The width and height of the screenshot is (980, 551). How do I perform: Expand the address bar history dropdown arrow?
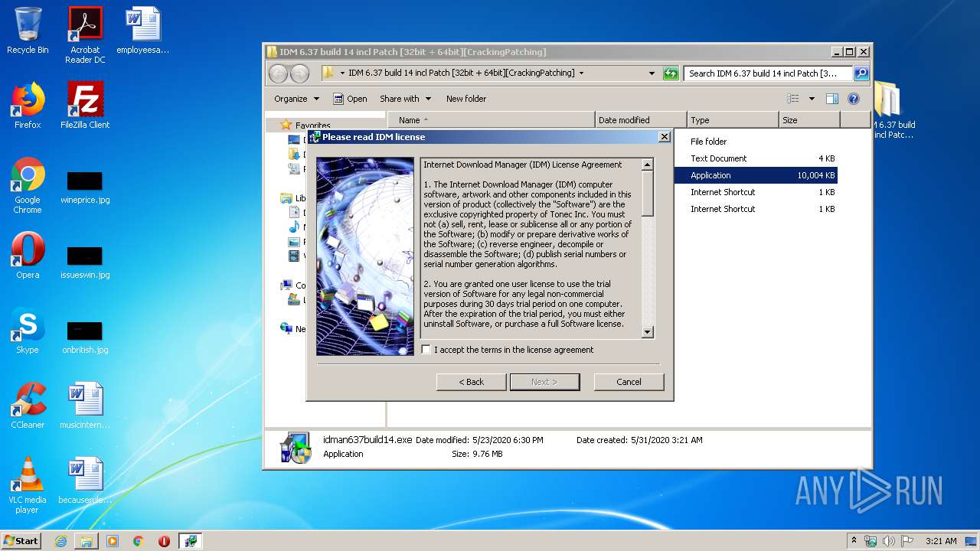[x=652, y=73]
